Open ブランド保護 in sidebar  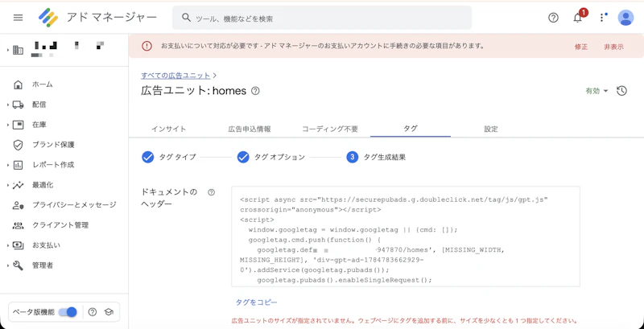53,145
